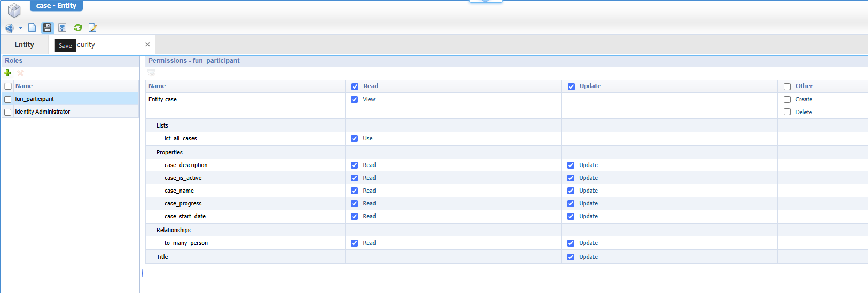The image size is (868, 293).
Task: Click the Name column header in Roles
Action: pos(24,86)
